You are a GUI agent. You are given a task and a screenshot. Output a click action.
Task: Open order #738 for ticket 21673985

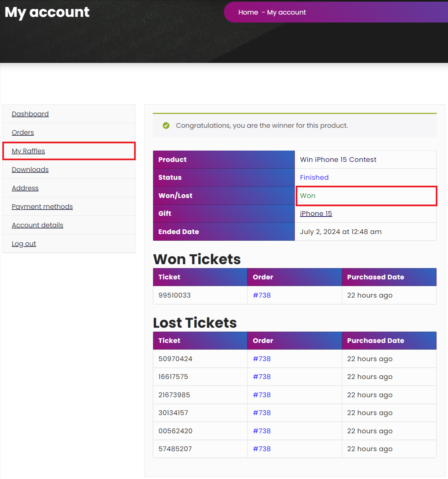(262, 395)
